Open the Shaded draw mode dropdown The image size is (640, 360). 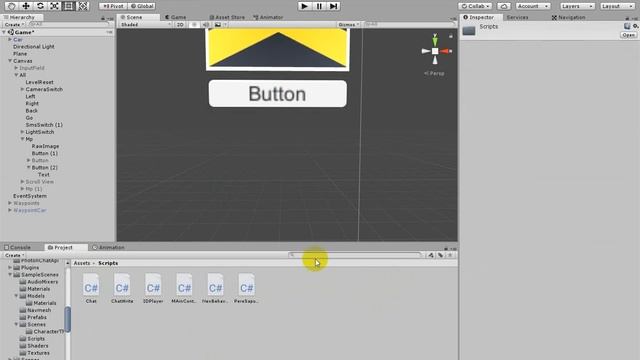tap(145, 24)
